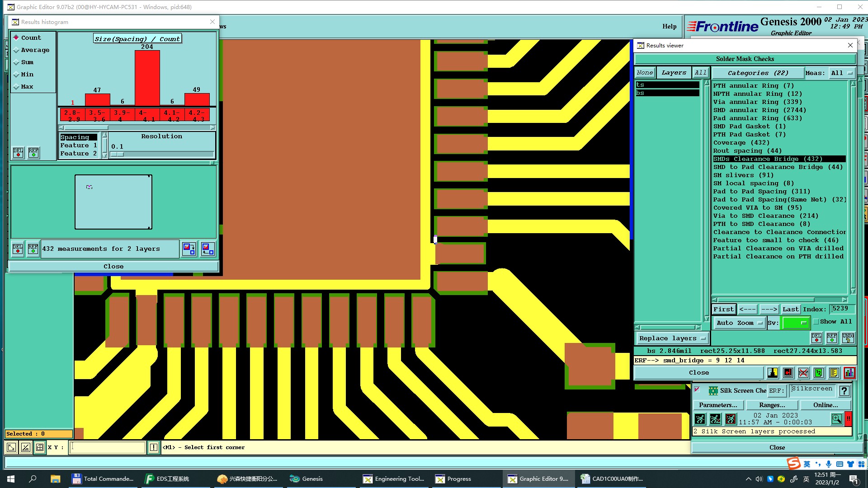
Task: Select SM slivers (91) category
Action: [x=743, y=175]
